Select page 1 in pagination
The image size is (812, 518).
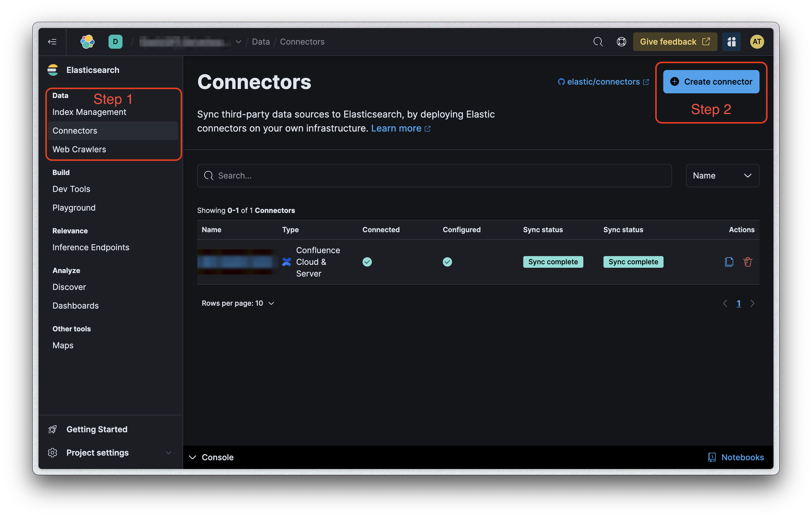point(738,304)
